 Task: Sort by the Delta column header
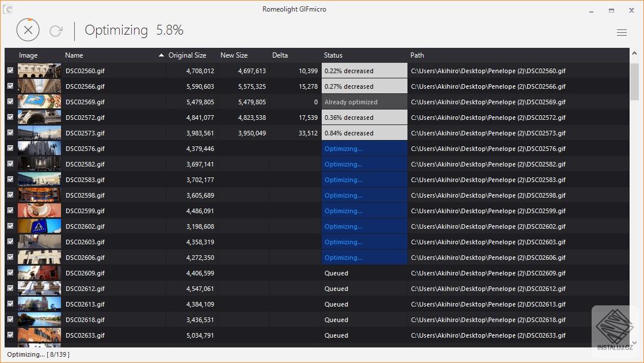click(x=280, y=55)
